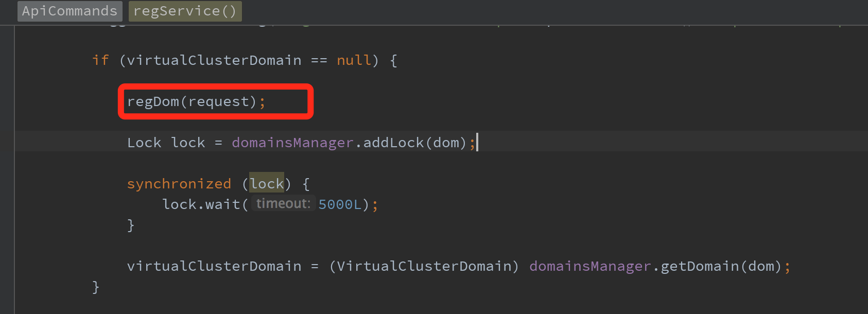Image resolution: width=868 pixels, height=314 pixels.
Task: Click the domainsManager field in the last assignment
Action: 590,266
